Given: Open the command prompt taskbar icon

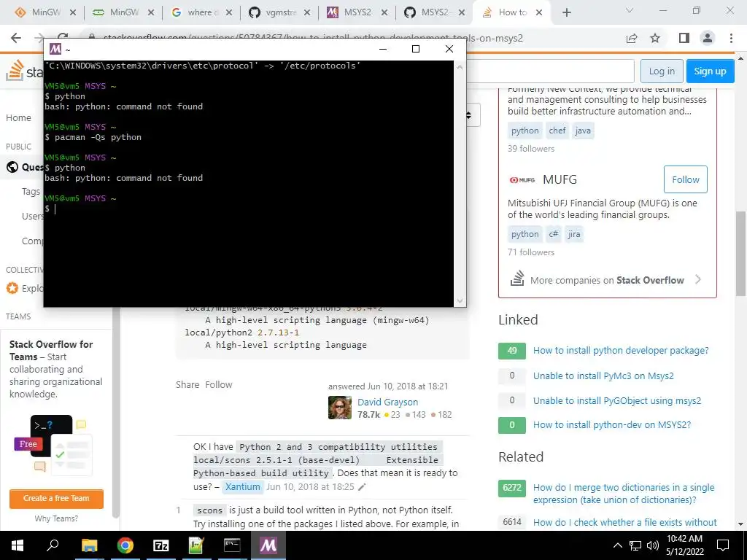Looking at the screenshot, I should (232, 545).
